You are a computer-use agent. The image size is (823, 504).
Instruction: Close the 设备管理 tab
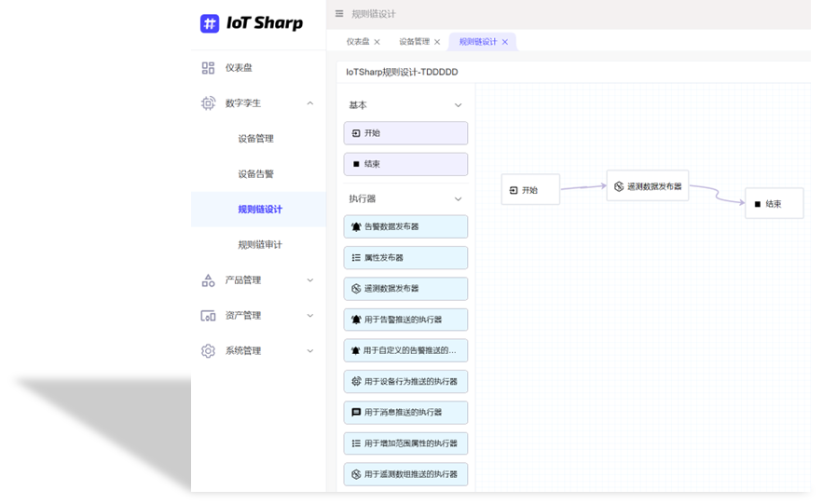[437, 42]
